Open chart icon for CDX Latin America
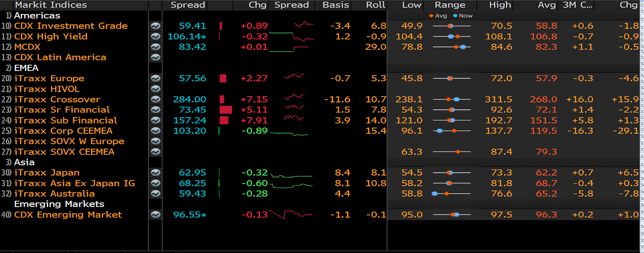This screenshot has height=253, width=644. (x=155, y=57)
